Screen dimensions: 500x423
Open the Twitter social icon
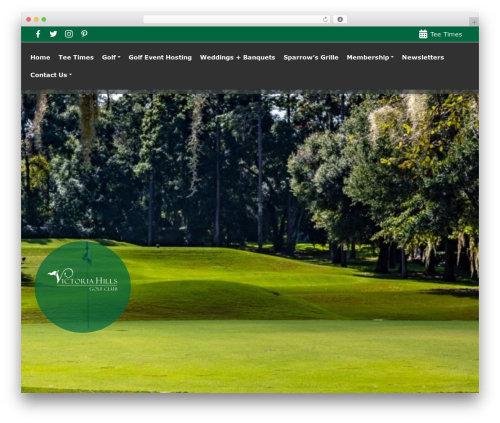pos(53,34)
